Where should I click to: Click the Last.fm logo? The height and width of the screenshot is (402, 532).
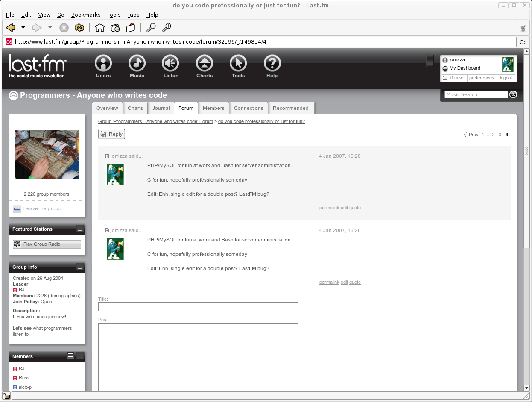pos(38,66)
